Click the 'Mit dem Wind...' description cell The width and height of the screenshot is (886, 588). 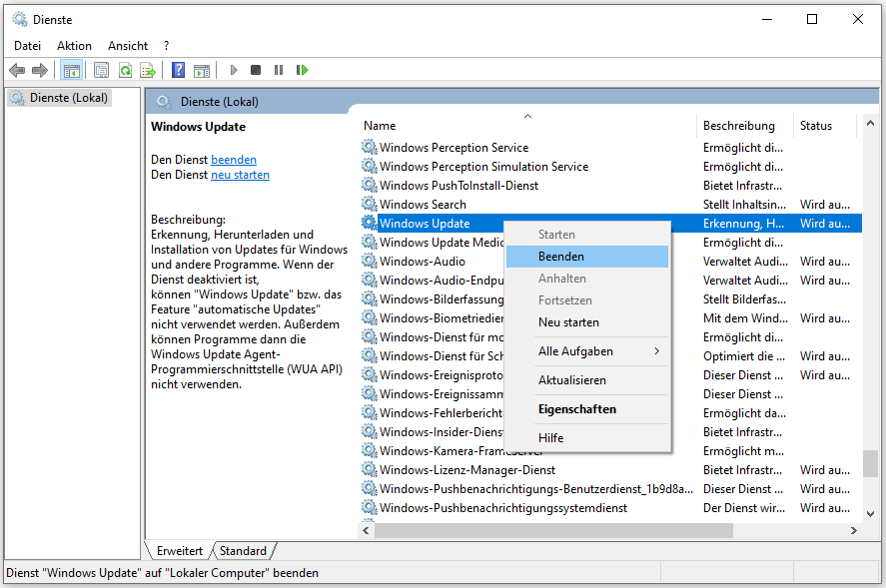(x=745, y=318)
